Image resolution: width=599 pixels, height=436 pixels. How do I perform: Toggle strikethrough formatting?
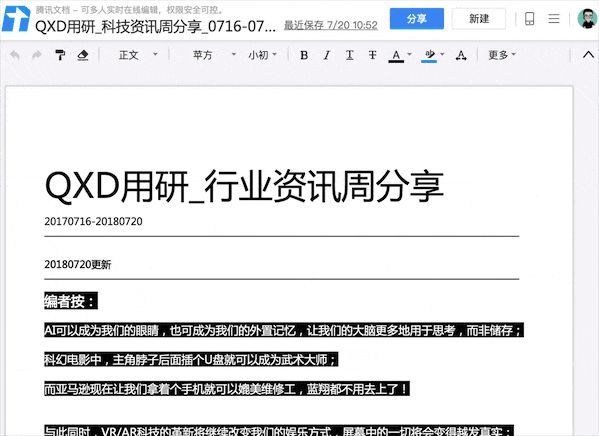click(372, 55)
